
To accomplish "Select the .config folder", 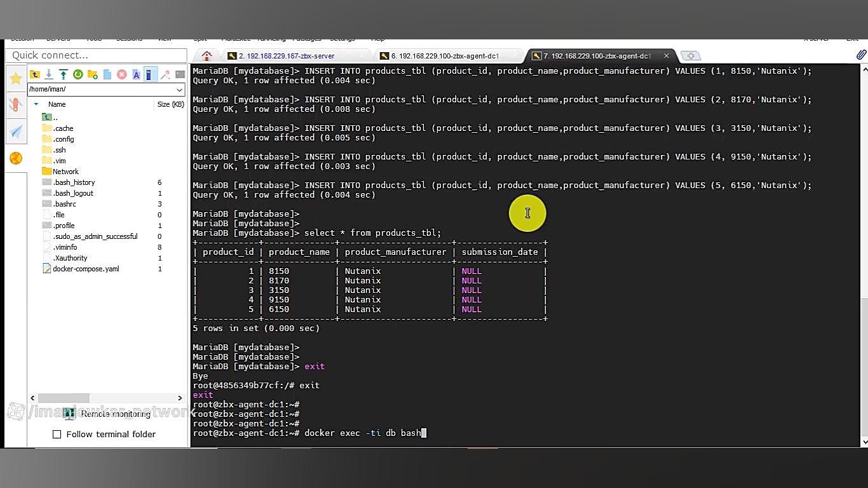I will point(58,139).
